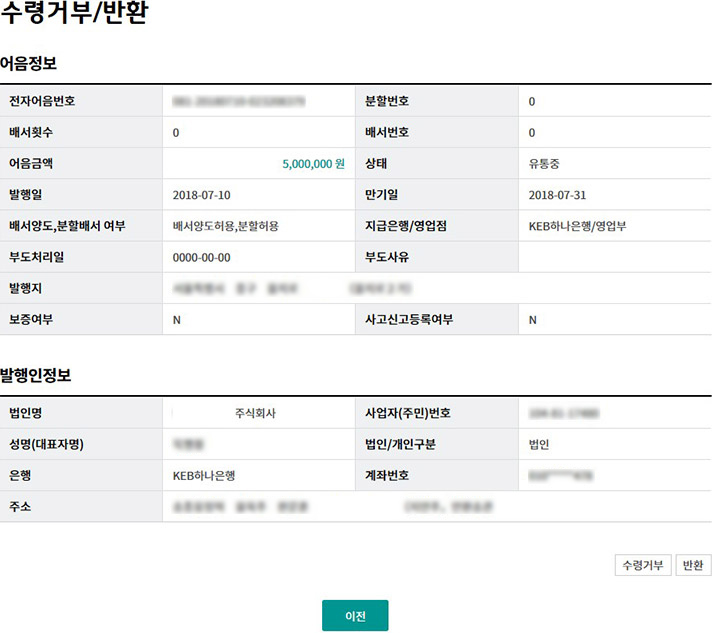The width and height of the screenshot is (712, 633).
Task: Click the 수령거부 button
Action: tap(641, 565)
